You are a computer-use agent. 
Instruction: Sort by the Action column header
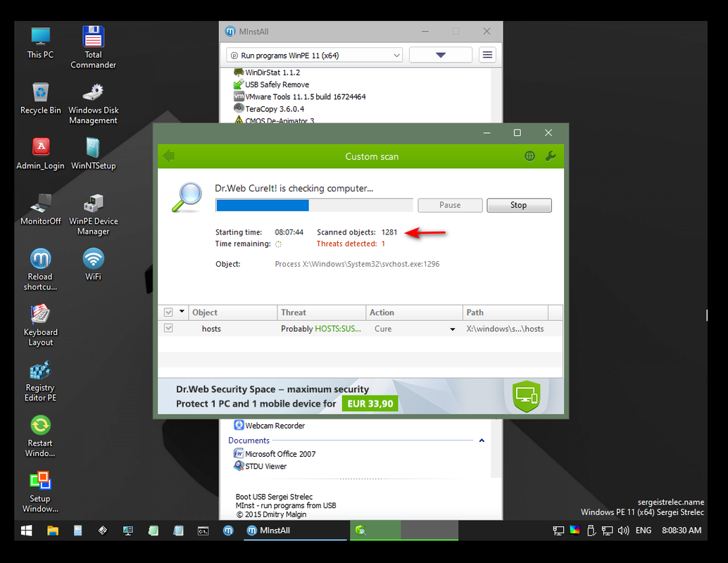(x=414, y=312)
